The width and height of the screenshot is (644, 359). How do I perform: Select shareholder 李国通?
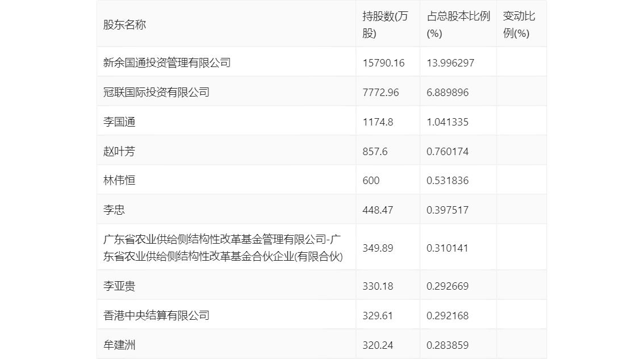119,122
